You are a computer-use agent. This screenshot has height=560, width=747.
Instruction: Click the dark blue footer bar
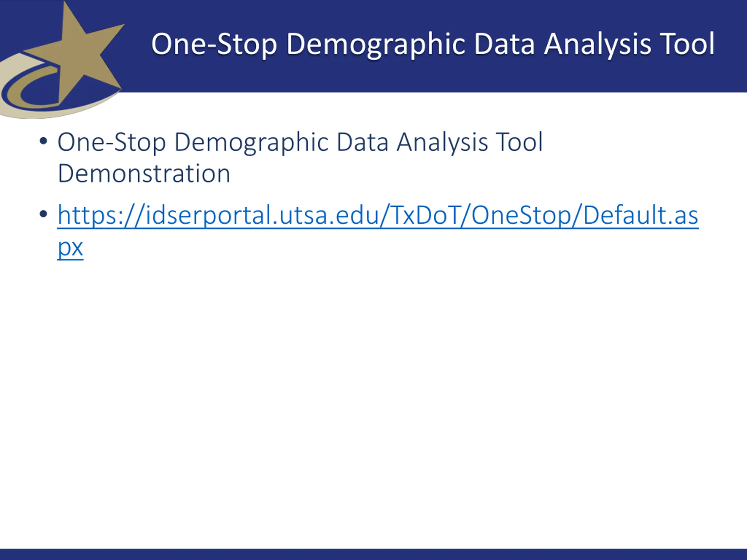click(x=373, y=554)
